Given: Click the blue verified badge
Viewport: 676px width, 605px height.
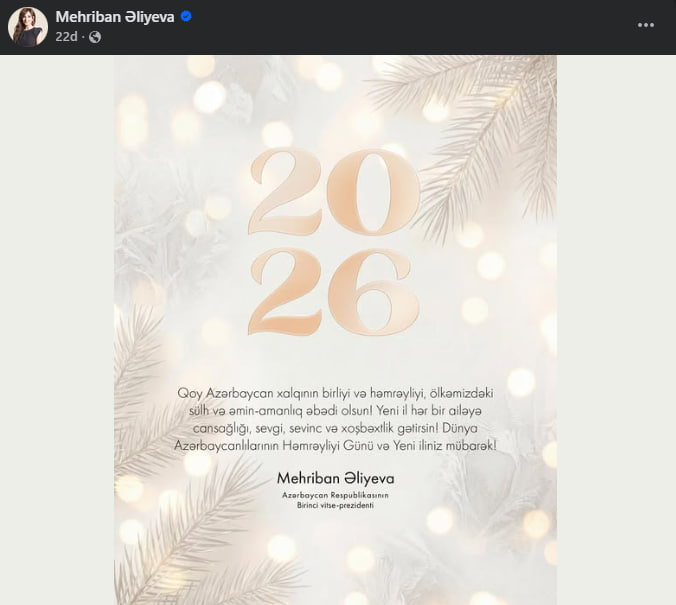Looking at the screenshot, I should tap(186, 16).
